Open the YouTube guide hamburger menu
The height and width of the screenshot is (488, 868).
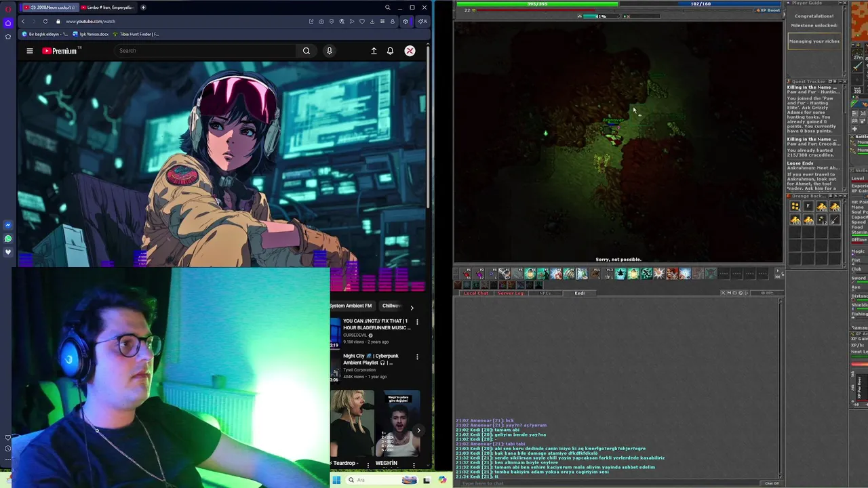(30, 51)
